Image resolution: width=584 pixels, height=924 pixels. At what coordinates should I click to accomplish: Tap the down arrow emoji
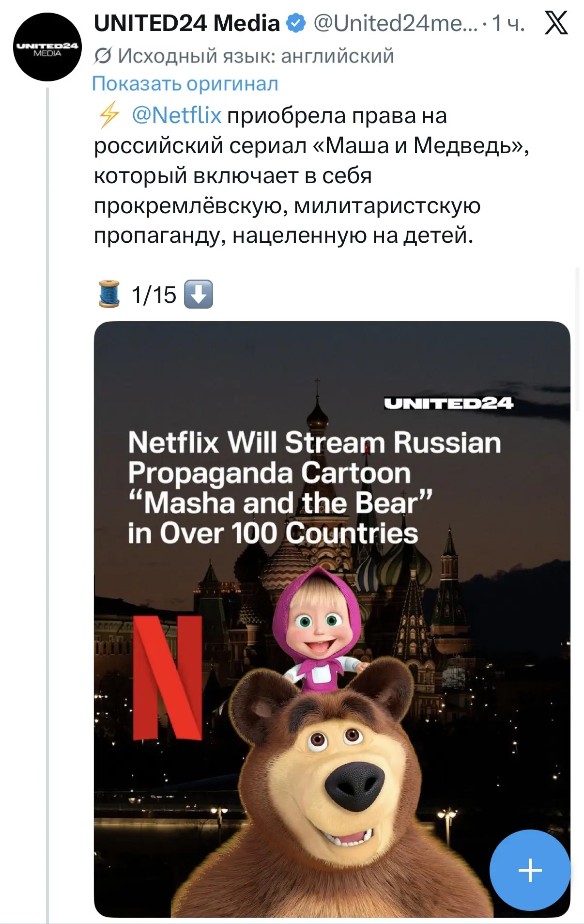tap(199, 294)
